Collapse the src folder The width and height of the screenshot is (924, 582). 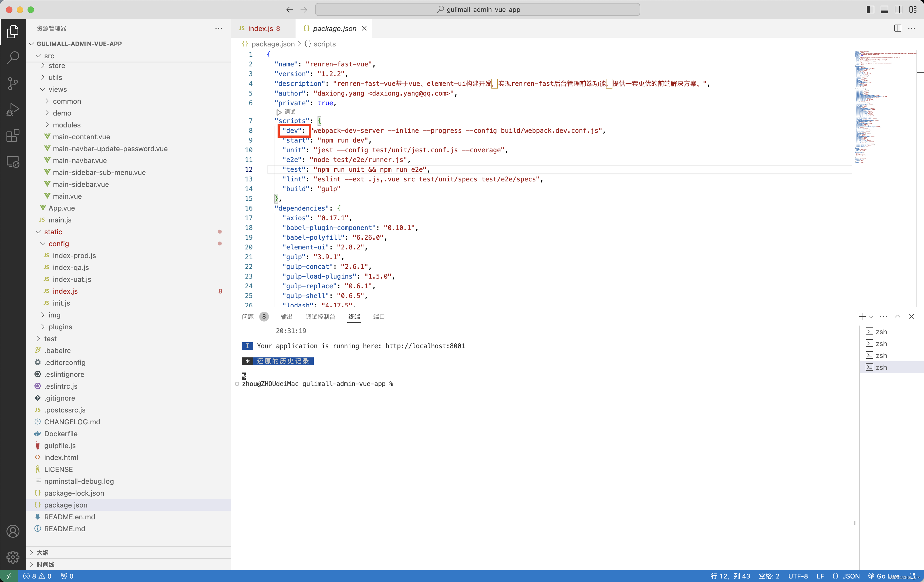pos(128,56)
